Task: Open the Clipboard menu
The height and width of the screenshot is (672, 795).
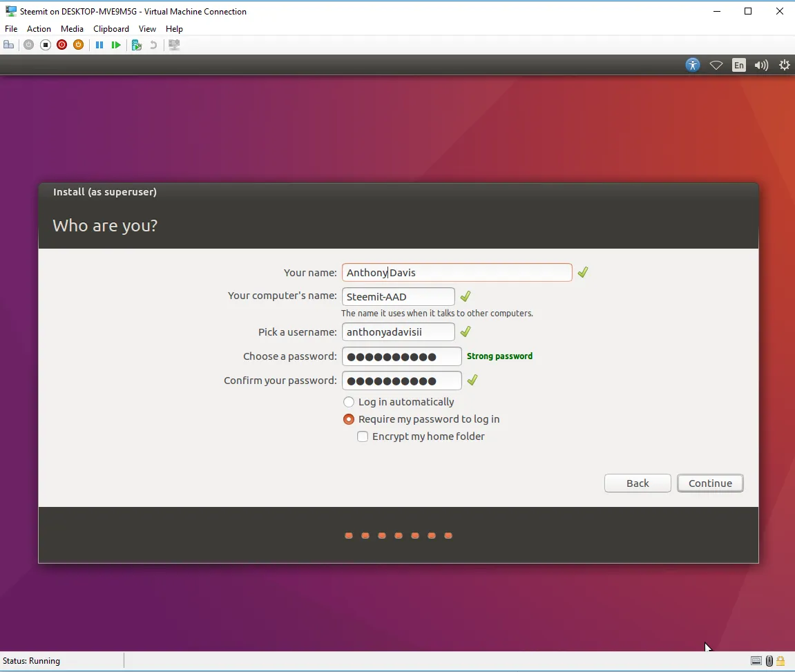Action: 111,29
